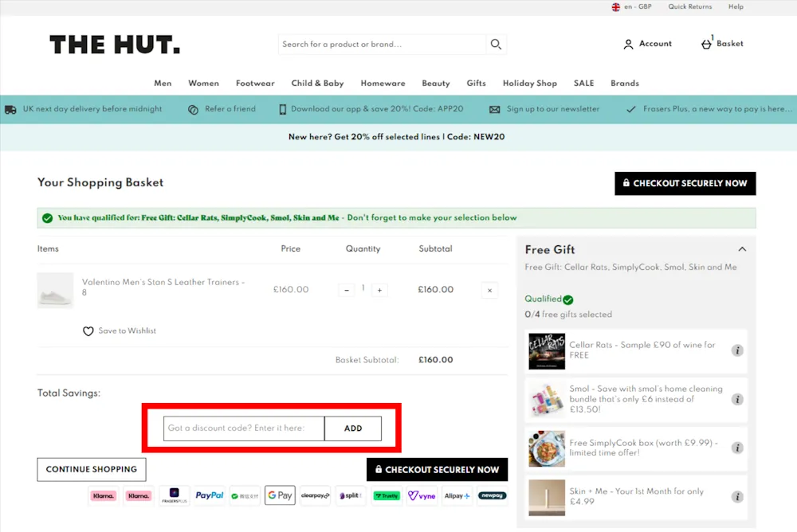797x532 pixels.
Task: Open the Help link
Action: coord(736,7)
